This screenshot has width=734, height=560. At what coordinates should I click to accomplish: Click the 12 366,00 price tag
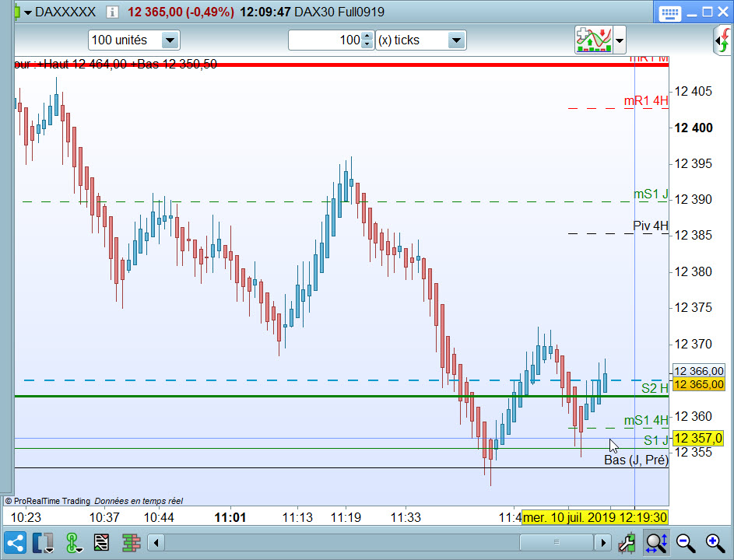[699, 371]
